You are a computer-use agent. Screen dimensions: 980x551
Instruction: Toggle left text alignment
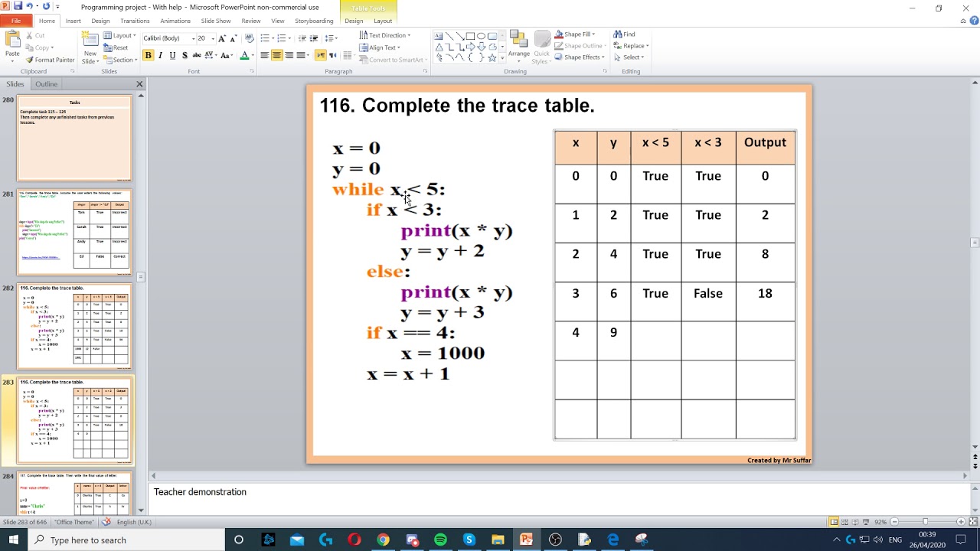pyautogui.click(x=265, y=55)
